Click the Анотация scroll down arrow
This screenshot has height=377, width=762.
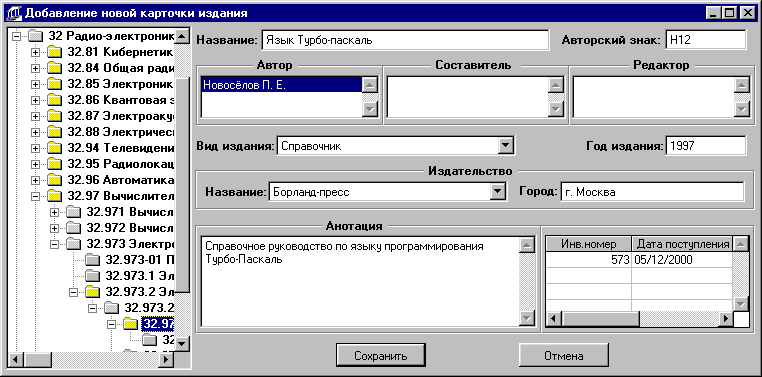[x=527, y=318]
